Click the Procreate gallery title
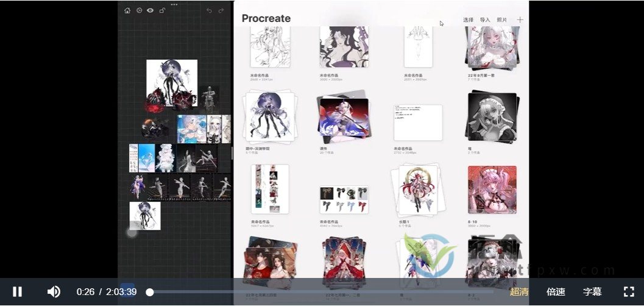Viewport: 644px width, 306px height. tap(266, 18)
